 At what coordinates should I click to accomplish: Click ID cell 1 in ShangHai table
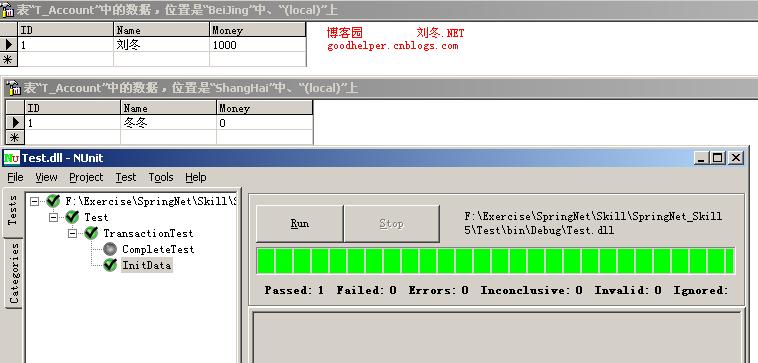(73, 123)
